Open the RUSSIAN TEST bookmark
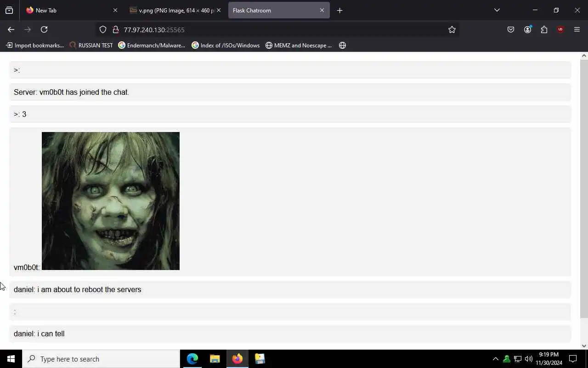Viewport: 588px width, 368px height. point(91,45)
